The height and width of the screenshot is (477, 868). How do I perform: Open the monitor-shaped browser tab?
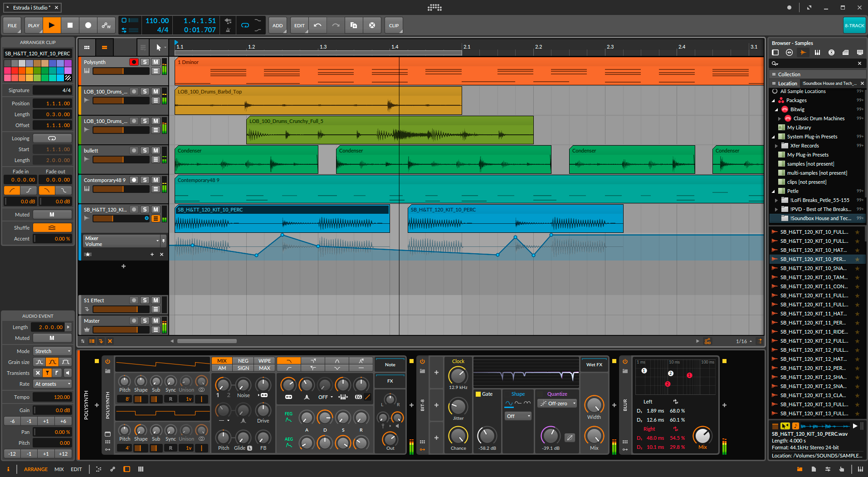859,53
